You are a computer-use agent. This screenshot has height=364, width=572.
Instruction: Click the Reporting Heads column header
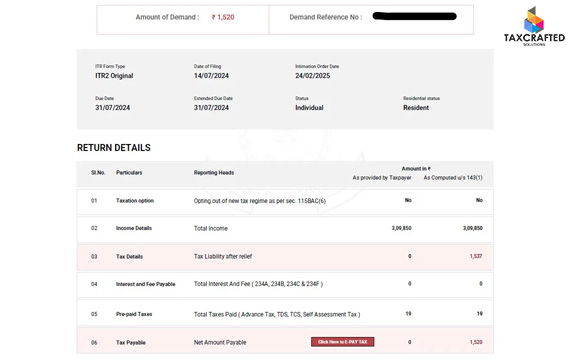coord(214,173)
